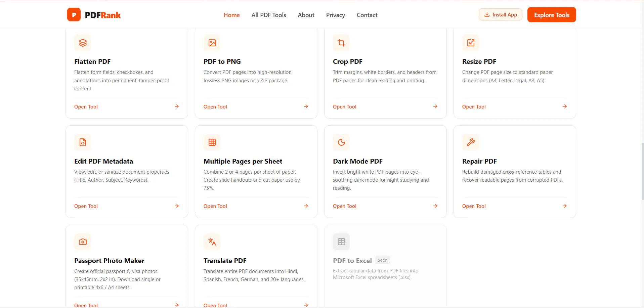This screenshot has height=308, width=644.
Task: Click the Multiple Pages per Sheet grid icon
Action: (x=212, y=142)
